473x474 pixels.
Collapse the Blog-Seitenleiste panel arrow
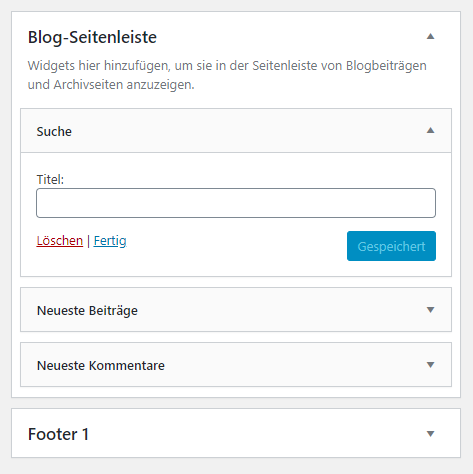[430, 36]
